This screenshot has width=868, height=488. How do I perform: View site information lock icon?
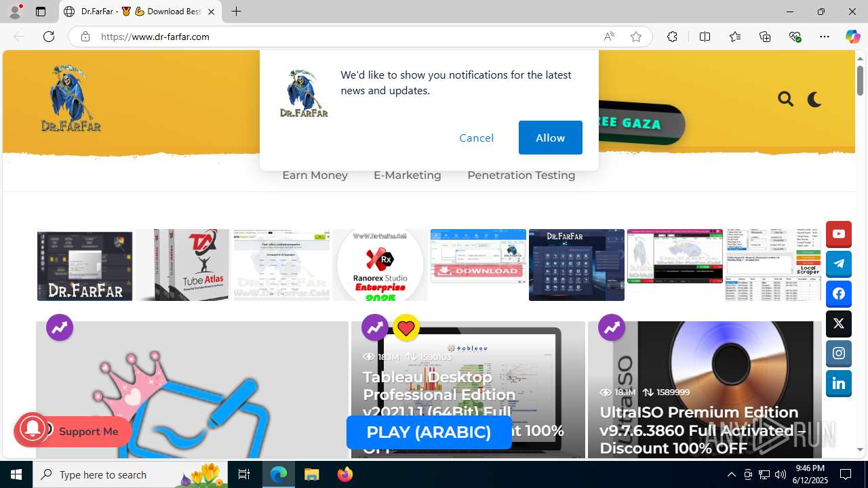click(85, 37)
